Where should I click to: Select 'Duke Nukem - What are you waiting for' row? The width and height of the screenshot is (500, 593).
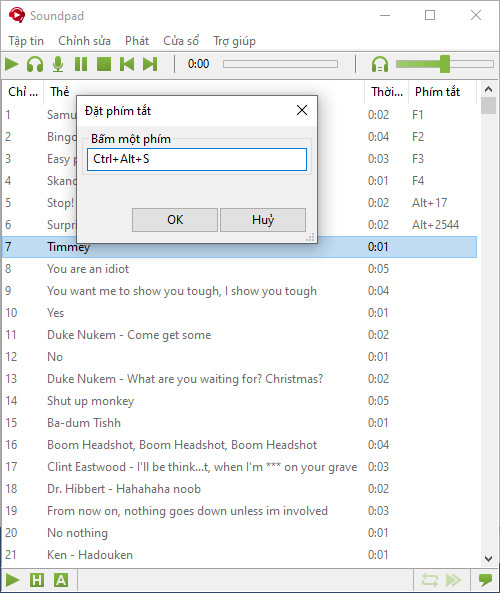(239, 379)
